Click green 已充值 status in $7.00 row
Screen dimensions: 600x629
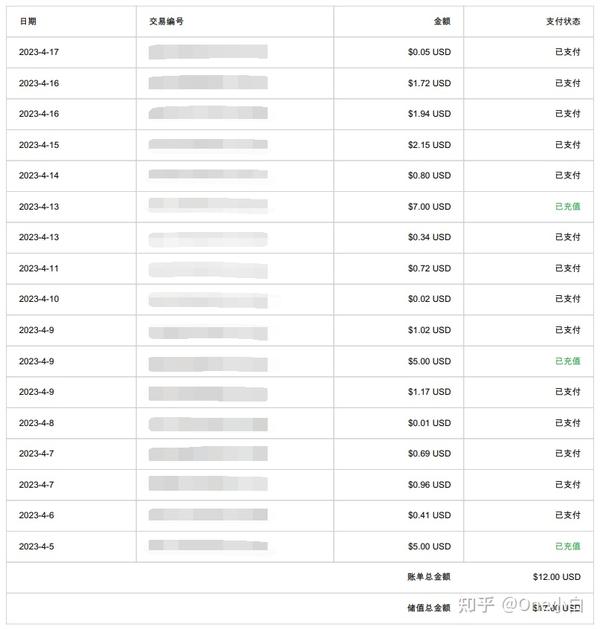pyautogui.click(x=567, y=207)
